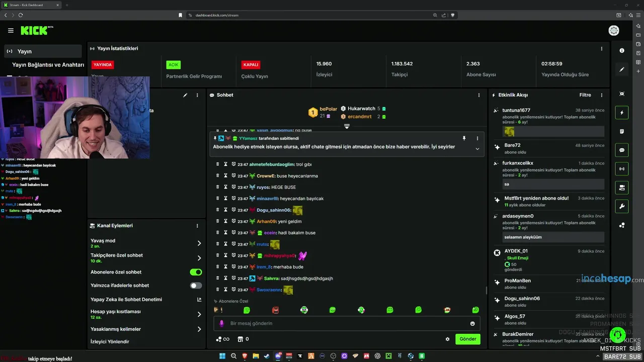Image resolution: width=644 pixels, height=362 pixels.
Task: Open the Sohbet panel three-dot menu
Action: [478, 95]
